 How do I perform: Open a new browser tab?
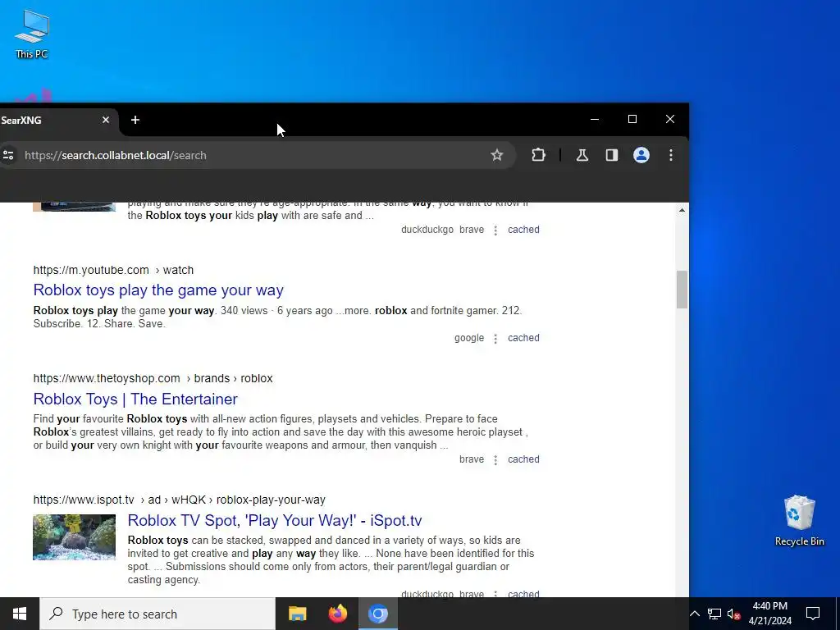[135, 120]
